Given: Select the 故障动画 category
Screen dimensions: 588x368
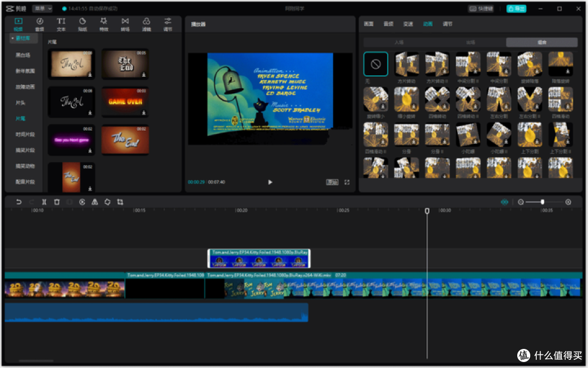Looking at the screenshot, I should [25, 87].
